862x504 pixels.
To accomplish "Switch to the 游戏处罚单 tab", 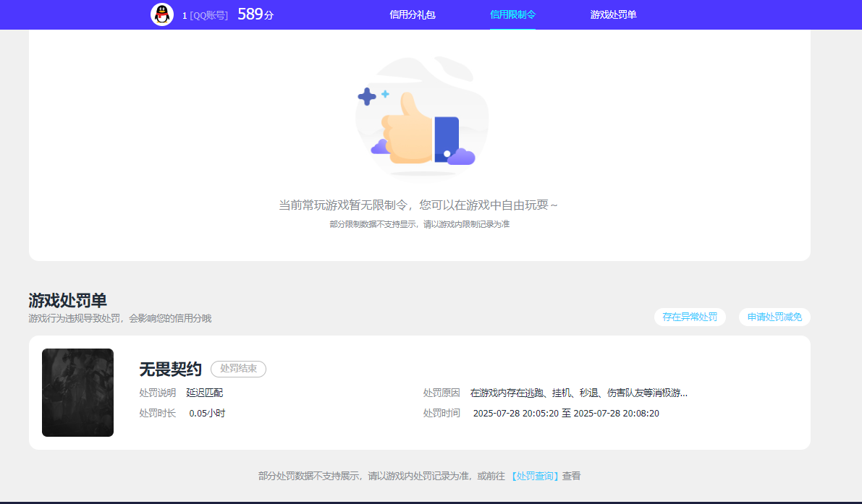I will tap(612, 14).
